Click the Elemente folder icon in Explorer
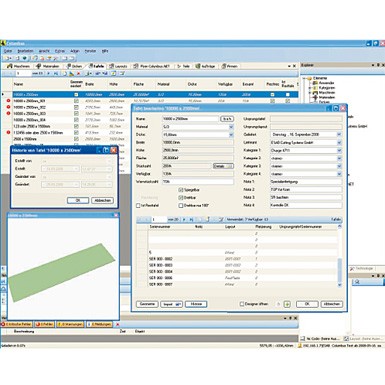The width and height of the screenshot is (385, 385). pos(309,78)
